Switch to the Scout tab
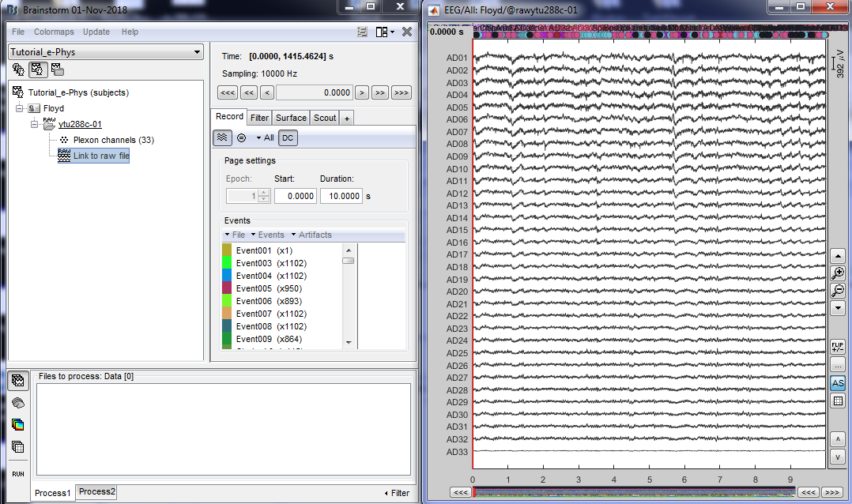The width and height of the screenshot is (852, 504). (324, 118)
